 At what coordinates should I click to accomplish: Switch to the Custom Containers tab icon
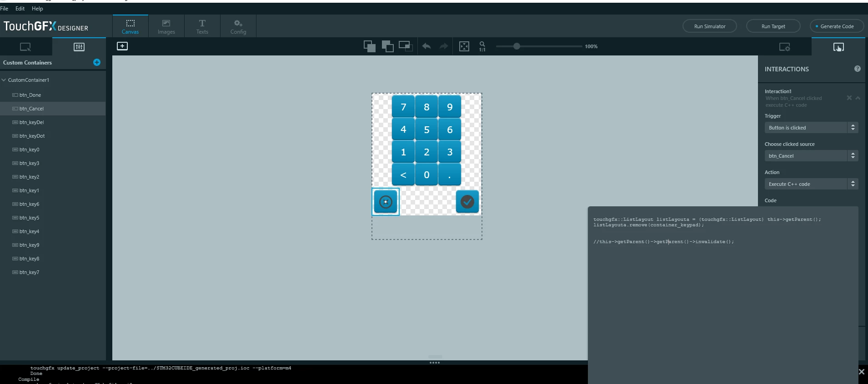(x=79, y=47)
